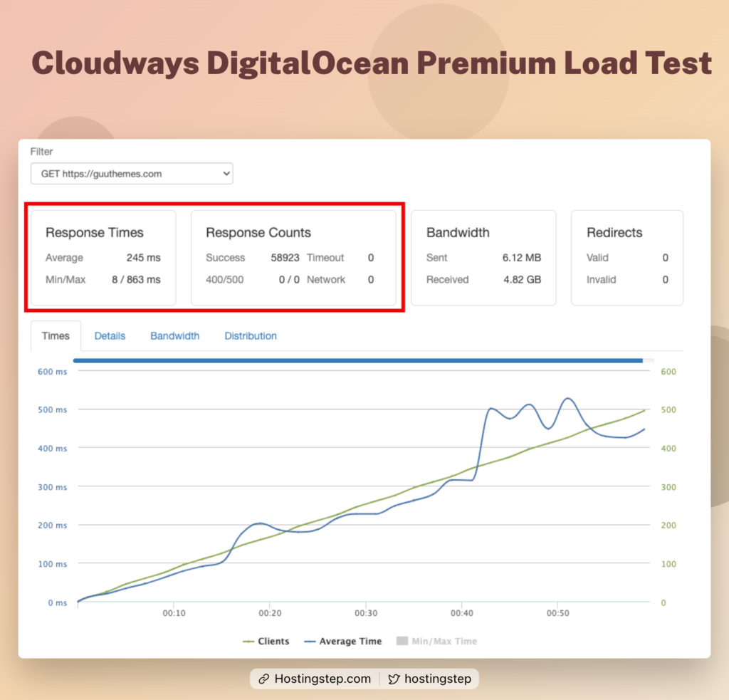Click the Twitter bird icon

(394, 679)
